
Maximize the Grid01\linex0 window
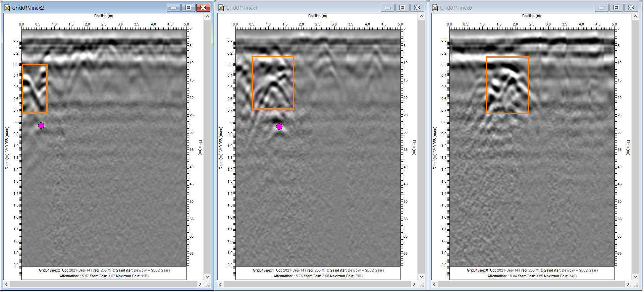point(616,8)
